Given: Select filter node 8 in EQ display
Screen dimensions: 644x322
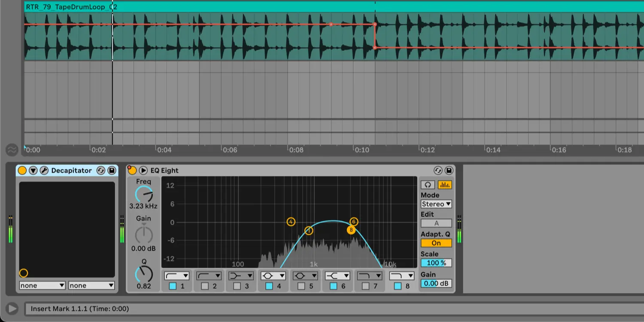Looking at the screenshot, I should pos(351,230).
